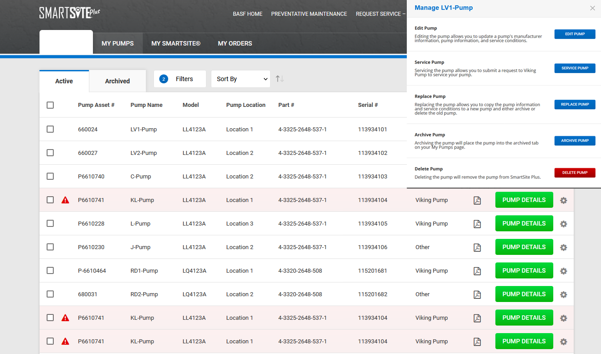Click asset number 660027
601x361 pixels.
[87, 153]
